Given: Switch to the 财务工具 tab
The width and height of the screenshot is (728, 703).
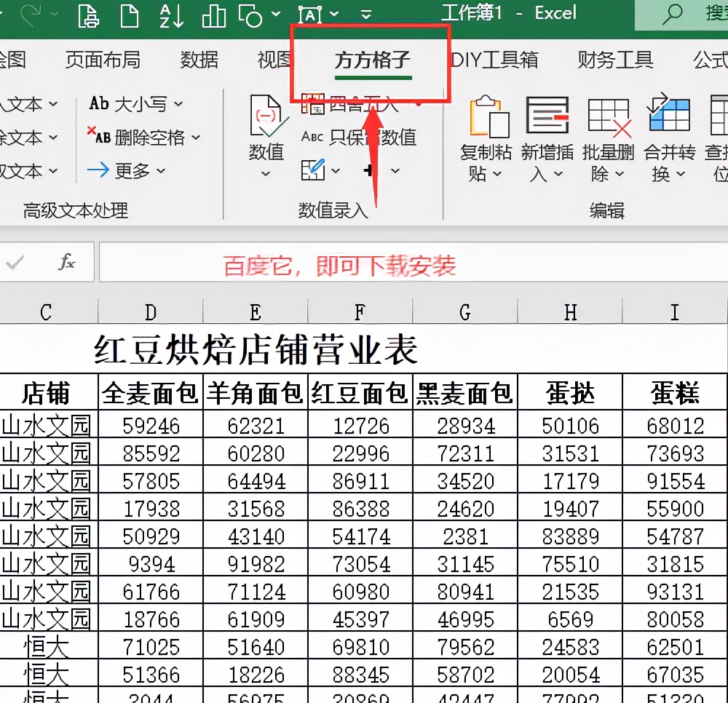Looking at the screenshot, I should click(x=616, y=60).
